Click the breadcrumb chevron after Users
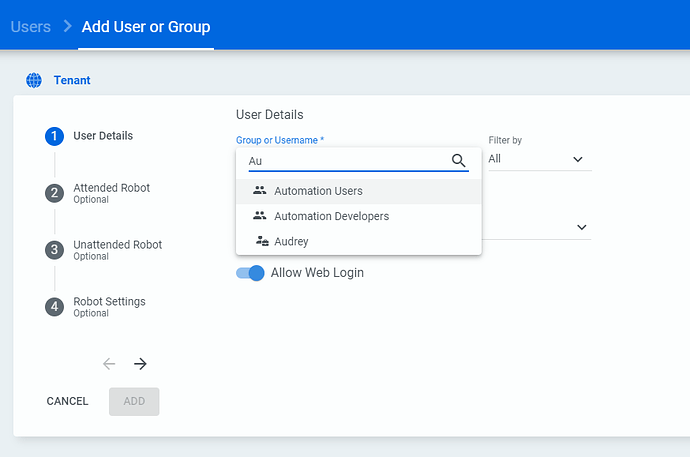The height and width of the screenshot is (457, 690). (x=67, y=27)
